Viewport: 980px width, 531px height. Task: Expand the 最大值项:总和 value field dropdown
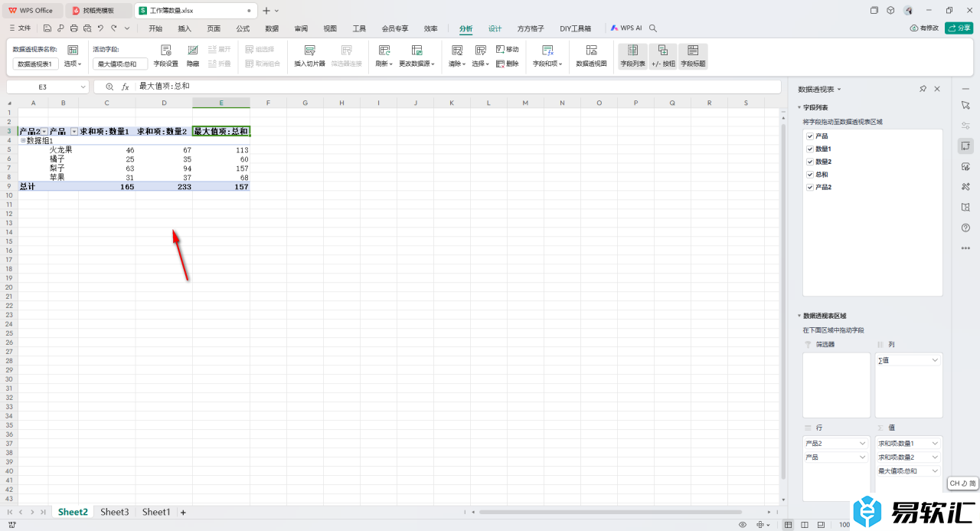(x=935, y=470)
